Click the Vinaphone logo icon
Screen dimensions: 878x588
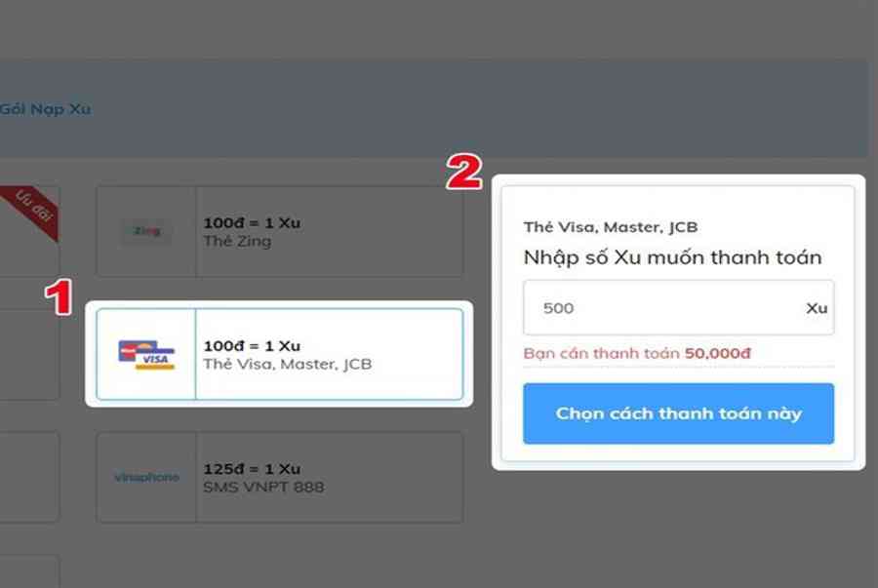pos(146,477)
